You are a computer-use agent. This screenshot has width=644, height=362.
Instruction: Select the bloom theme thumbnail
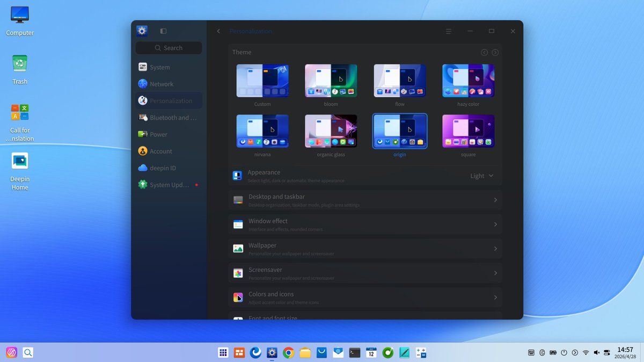click(331, 81)
